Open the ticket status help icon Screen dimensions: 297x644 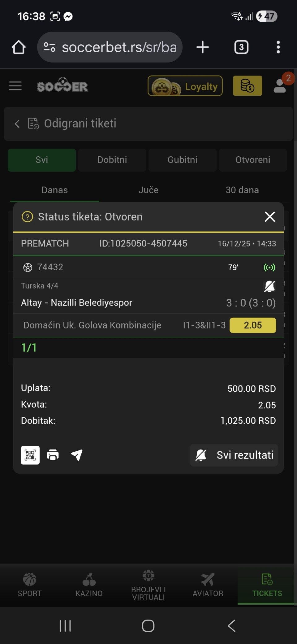point(27,217)
